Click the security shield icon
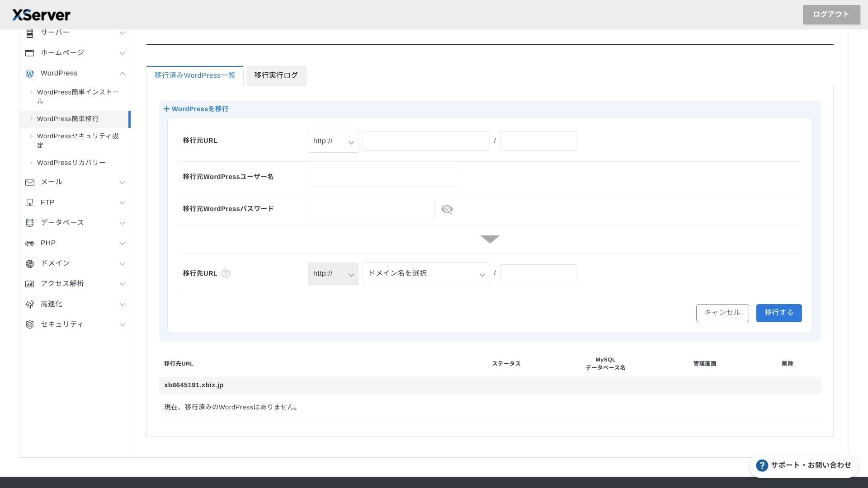Viewport: 868px width, 488px height. 30,324
